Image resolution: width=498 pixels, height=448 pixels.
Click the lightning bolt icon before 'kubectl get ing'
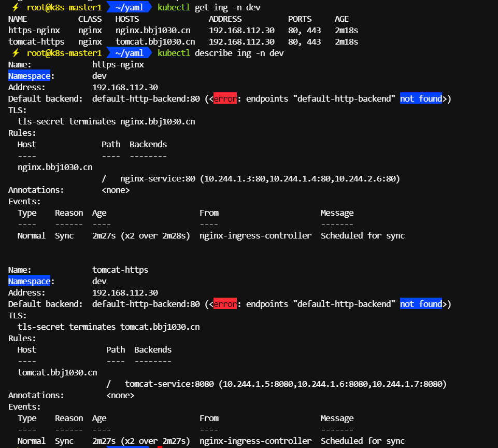[15, 7]
